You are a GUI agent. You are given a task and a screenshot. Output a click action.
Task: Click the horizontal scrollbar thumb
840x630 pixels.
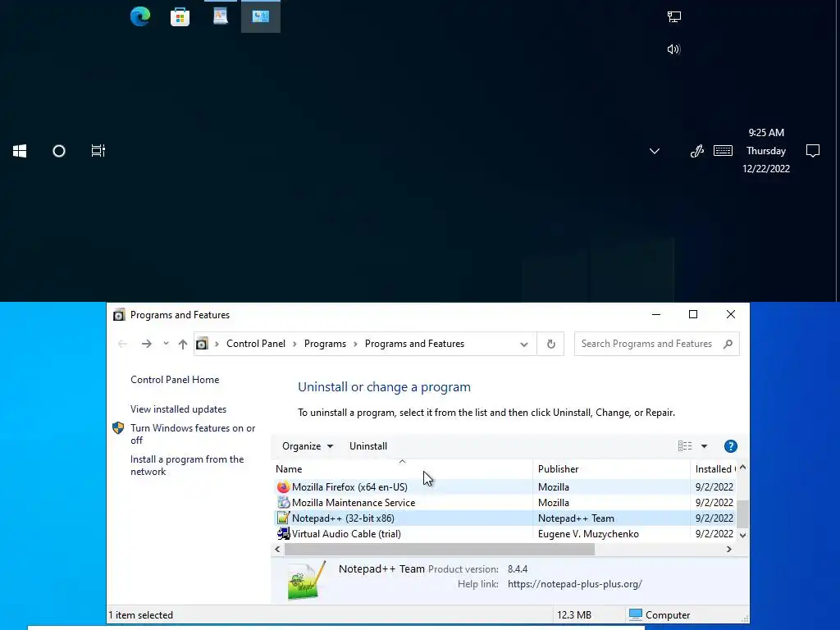pos(440,549)
